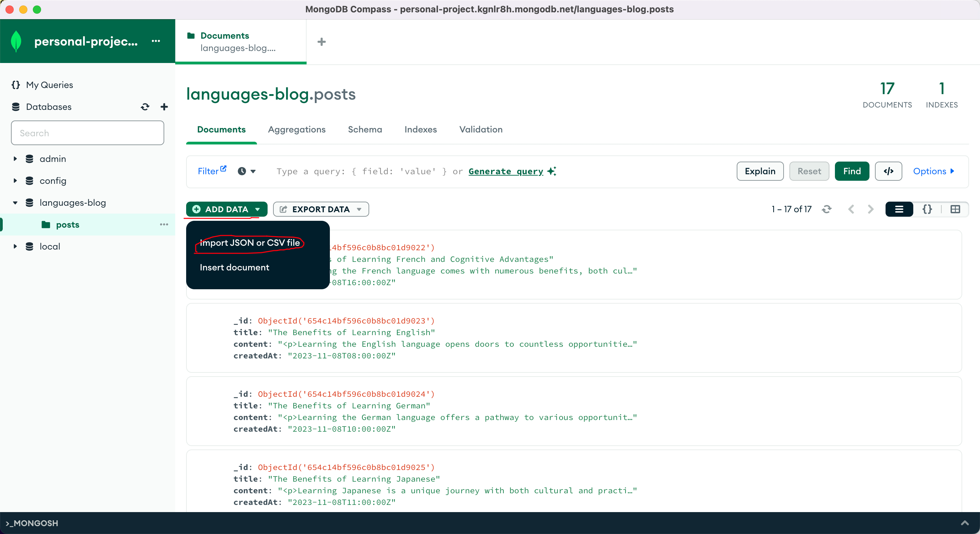
Task: Select the Insert document option
Action: pyautogui.click(x=234, y=267)
